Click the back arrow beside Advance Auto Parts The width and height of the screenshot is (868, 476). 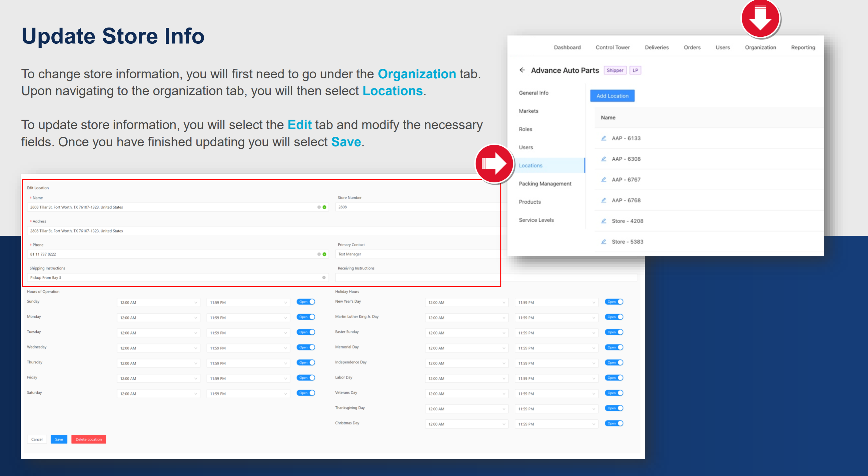(522, 70)
